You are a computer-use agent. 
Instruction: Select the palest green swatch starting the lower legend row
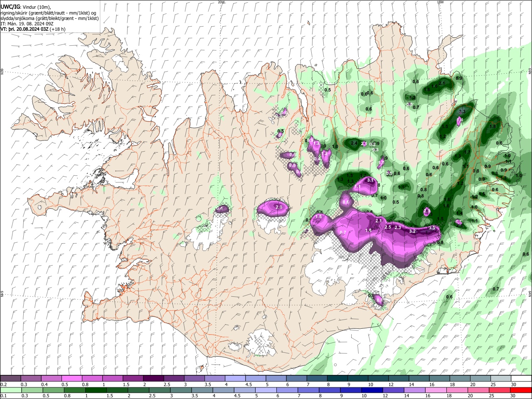tap(10, 390)
